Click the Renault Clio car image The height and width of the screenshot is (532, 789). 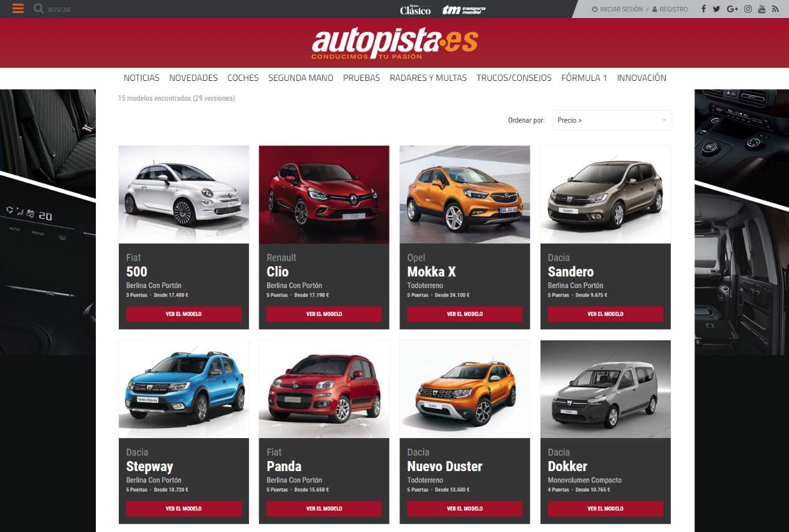pos(324,194)
